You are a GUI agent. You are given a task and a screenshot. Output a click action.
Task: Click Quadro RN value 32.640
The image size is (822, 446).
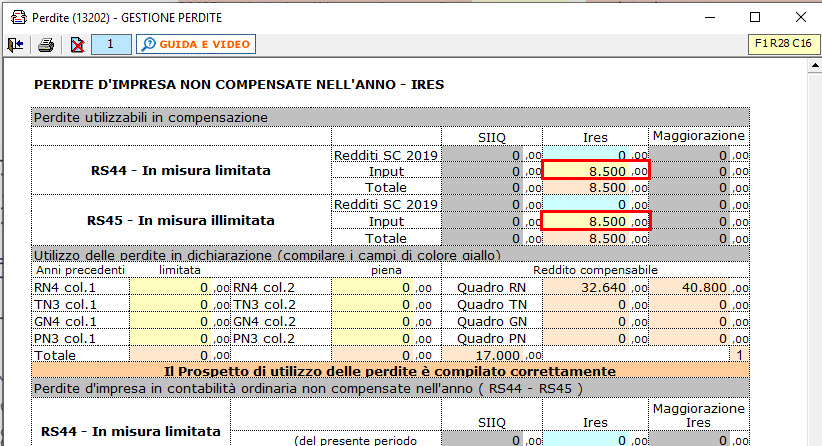[596, 287]
